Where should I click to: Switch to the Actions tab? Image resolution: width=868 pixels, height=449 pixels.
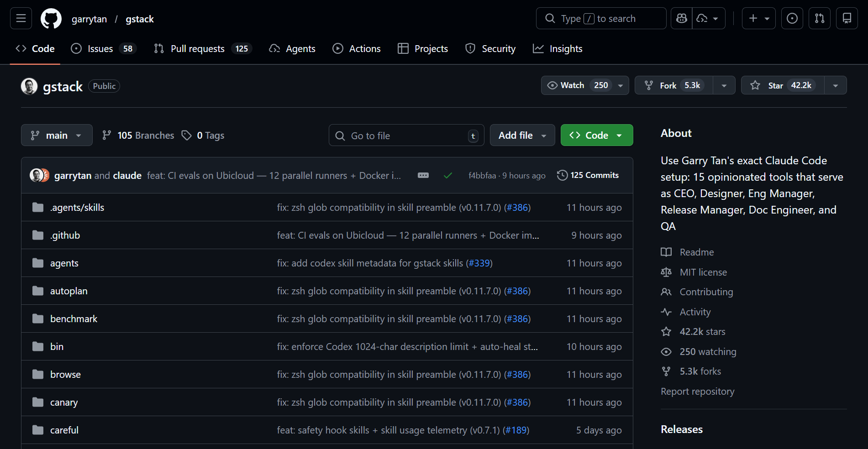tap(357, 48)
